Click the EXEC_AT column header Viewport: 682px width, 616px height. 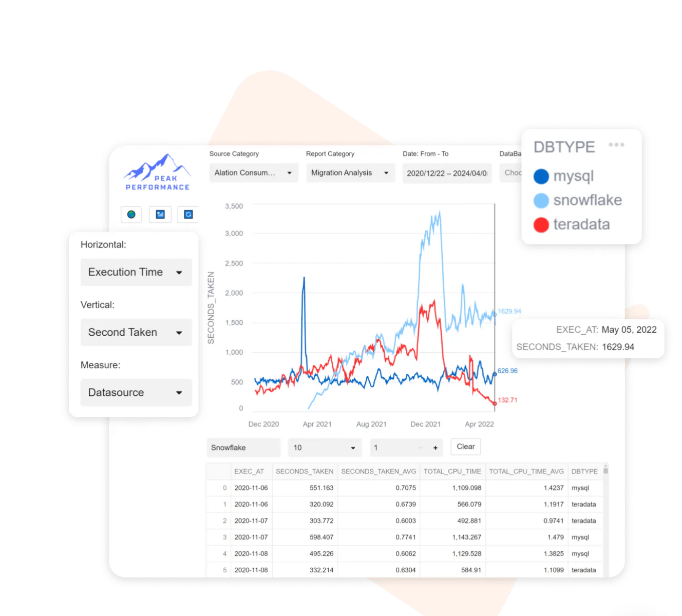(x=251, y=471)
